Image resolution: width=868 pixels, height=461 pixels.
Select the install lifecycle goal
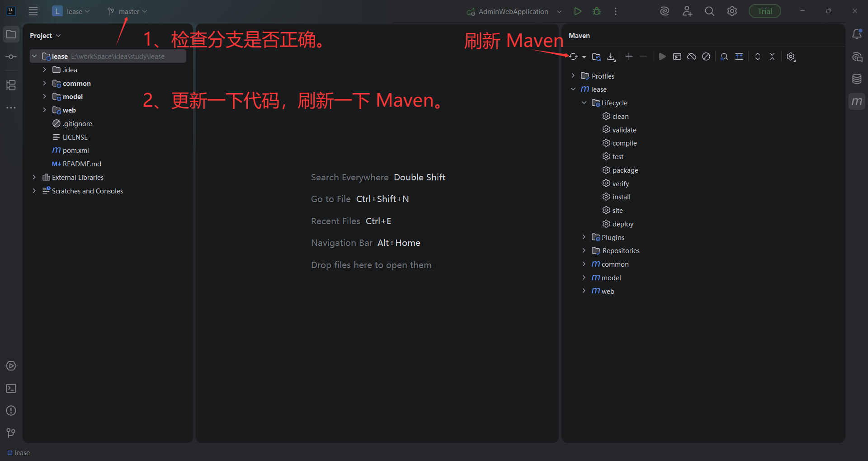click(x=616, y=197)
